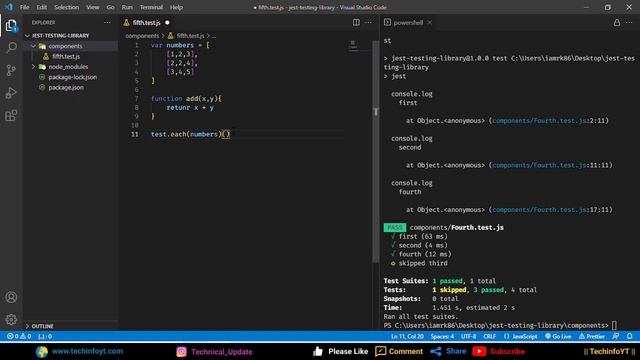Image resolution: width=640 pixels, height=360 pixels.
Task: Change the UTF-8 file encoding
Action: pos(469,336)
